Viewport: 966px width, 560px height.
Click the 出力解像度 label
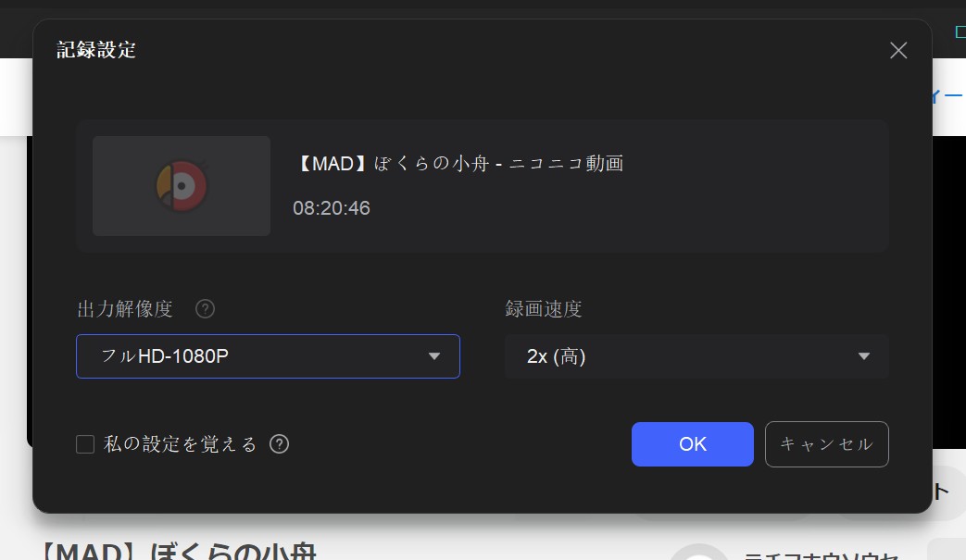pos(125,309)
